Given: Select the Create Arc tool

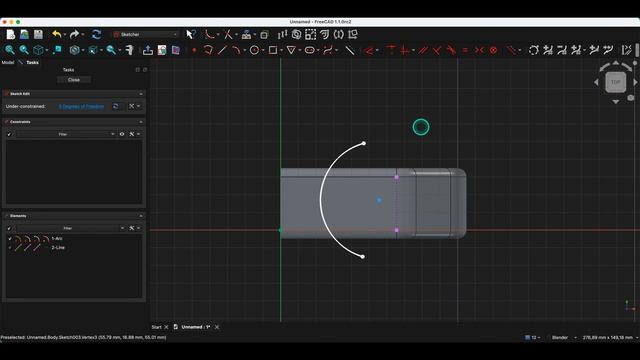Looking at the screenshot, I should (x=236, y=50).
